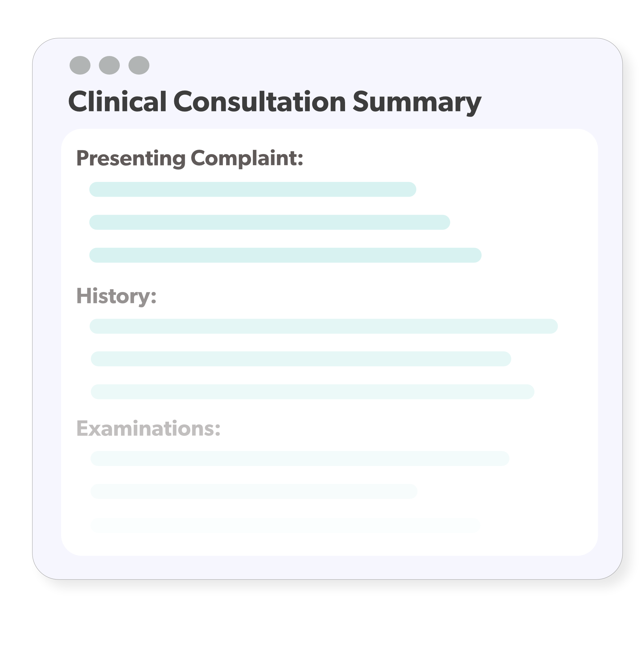Image resolution: width=644 pixels, height=645 pixels.
Task: Focus the second line under Examinations
Action: (x=254, y=492)
